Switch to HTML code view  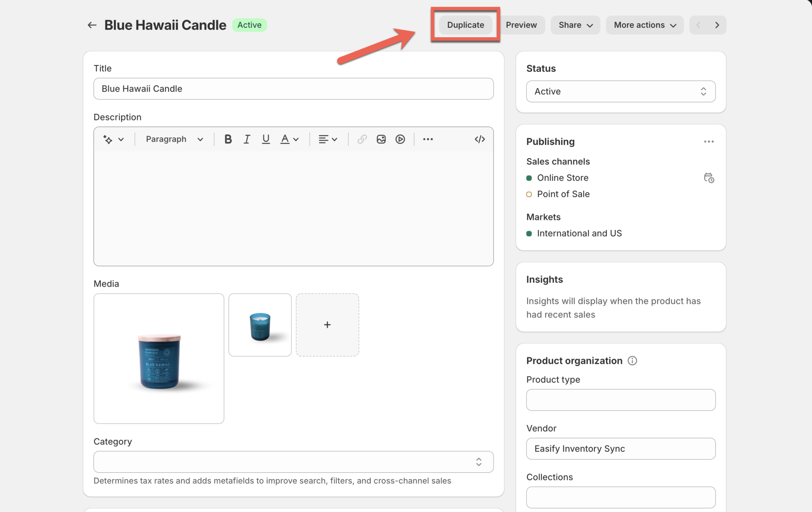coord(480,139)
